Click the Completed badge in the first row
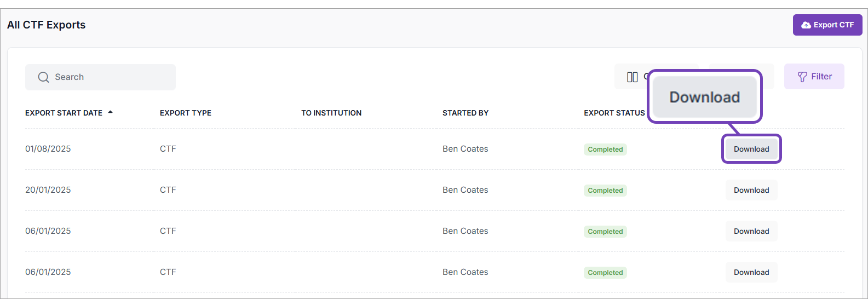Image resolution: width=868 pixels, height=299 pixels. 605,150
